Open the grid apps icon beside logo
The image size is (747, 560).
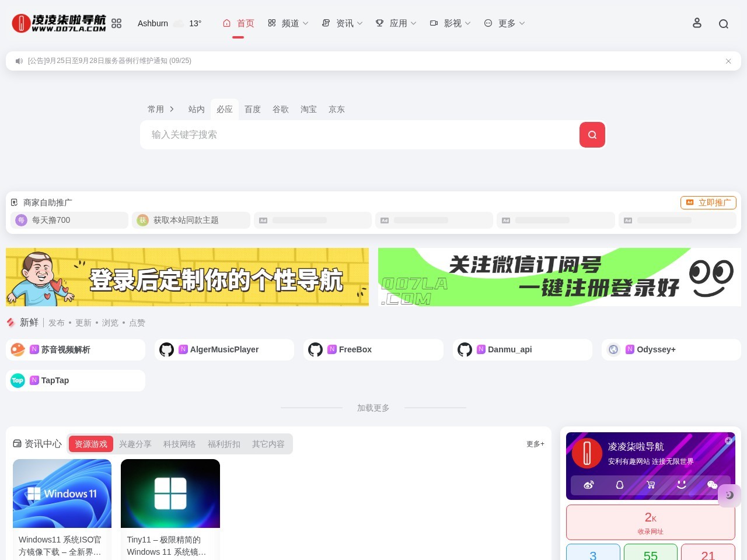coord(117,23)
